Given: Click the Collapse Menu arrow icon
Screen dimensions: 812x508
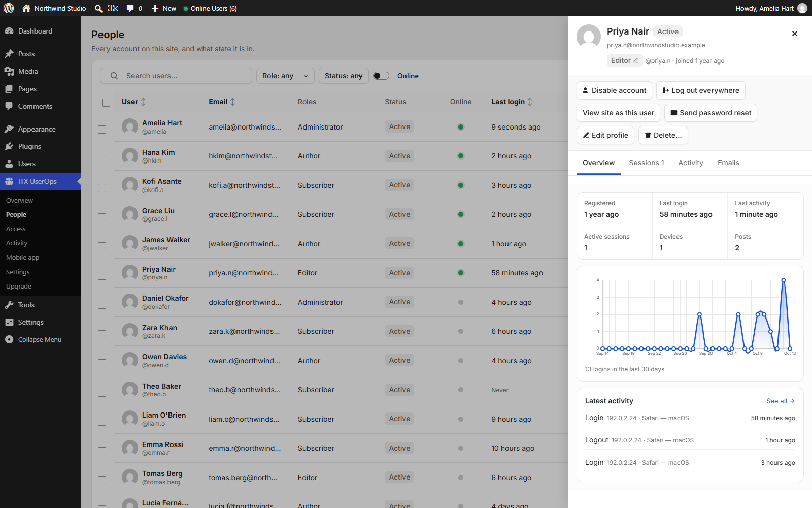Looking at the screenshot, I should [9, 339].
